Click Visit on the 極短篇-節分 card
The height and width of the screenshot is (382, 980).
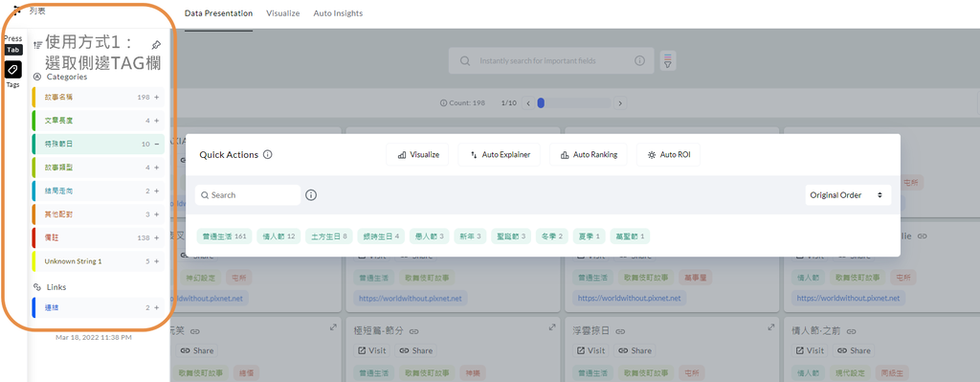click(x=372, y=350)
